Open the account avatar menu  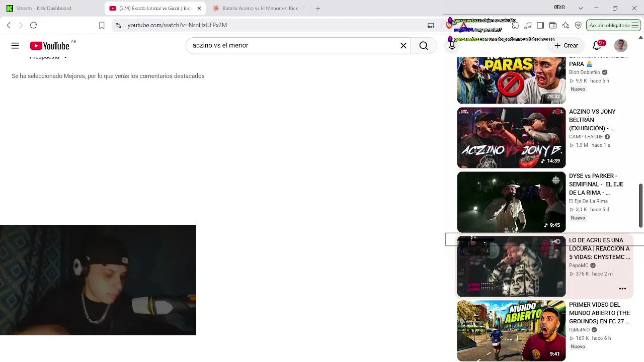621,46
